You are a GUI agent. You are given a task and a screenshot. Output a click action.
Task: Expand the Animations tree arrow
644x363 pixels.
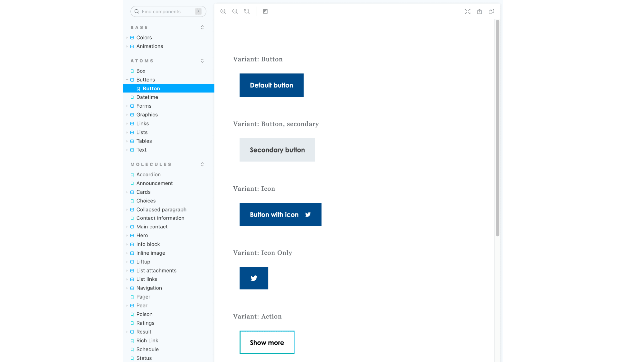[x=127, y=46]
